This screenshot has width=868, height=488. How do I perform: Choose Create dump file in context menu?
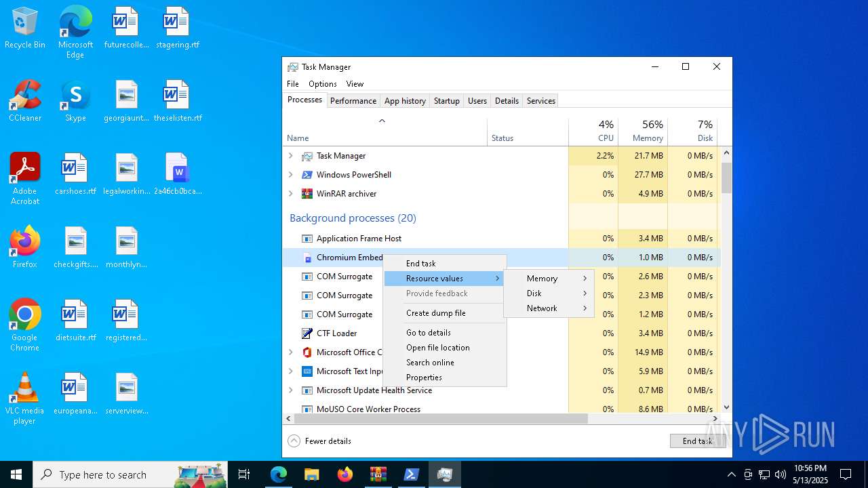(445, 313)
